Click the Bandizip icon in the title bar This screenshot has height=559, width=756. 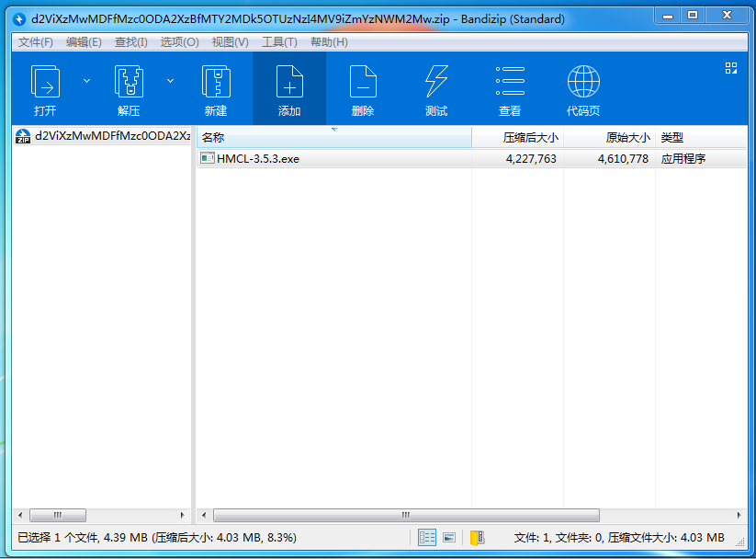click(19, 19)
